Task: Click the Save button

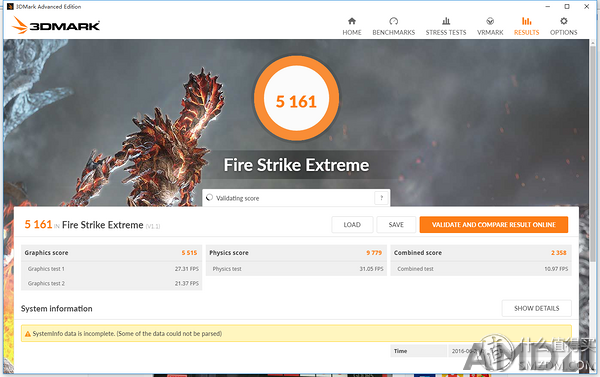Action: point(396,225)
